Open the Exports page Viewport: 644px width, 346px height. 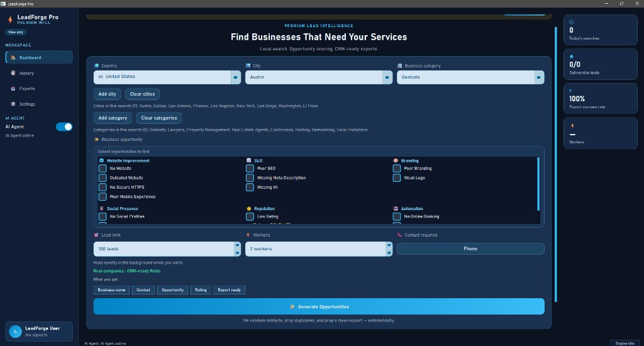39,88
